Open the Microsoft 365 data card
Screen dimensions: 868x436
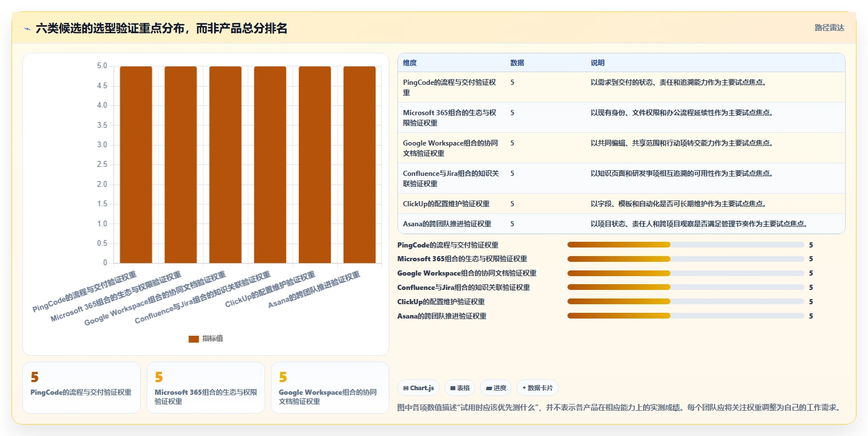pyautogui.click(x=206, y=387)
